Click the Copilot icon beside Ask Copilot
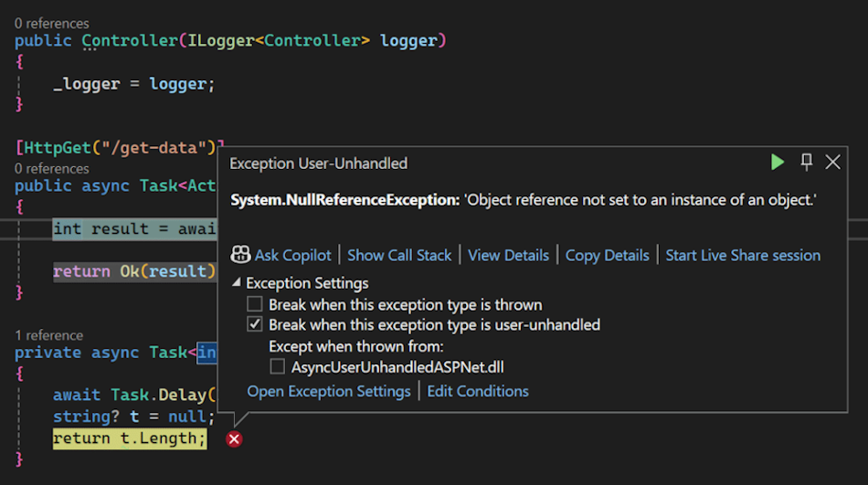Screen dimensions: 868x485 [240, 255]
